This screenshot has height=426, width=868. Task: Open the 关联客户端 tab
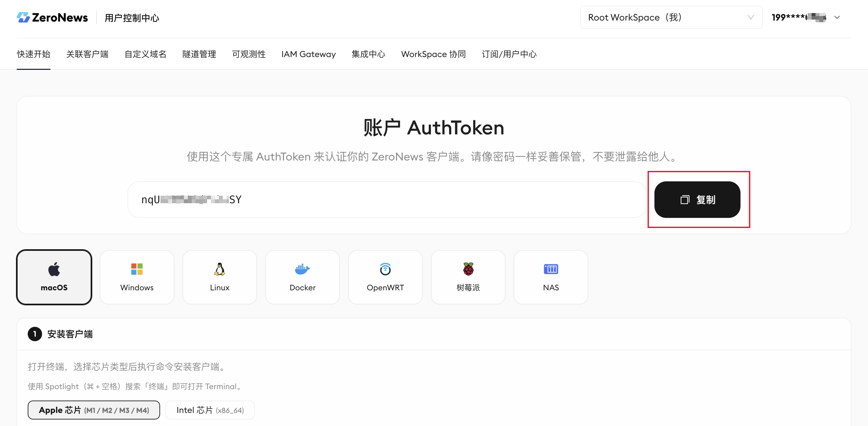tap(87, 54)
